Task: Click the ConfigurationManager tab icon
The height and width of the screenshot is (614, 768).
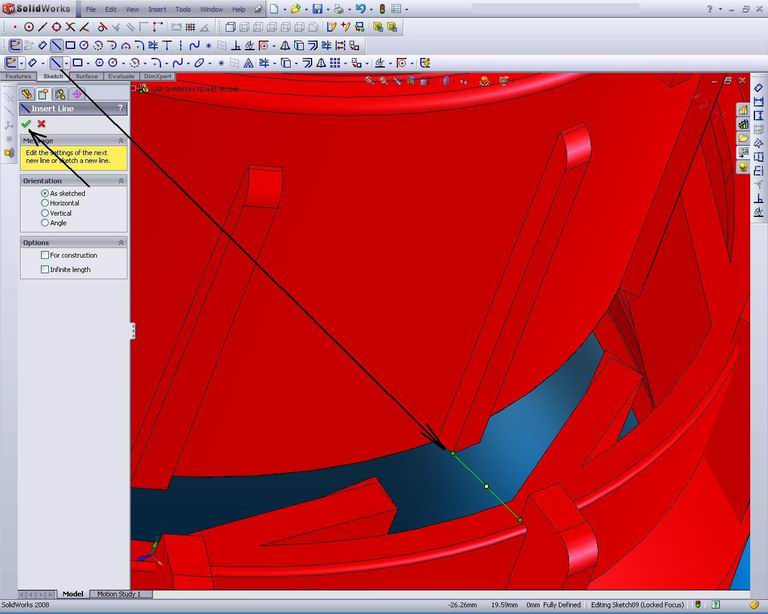Action: point(60,94)
